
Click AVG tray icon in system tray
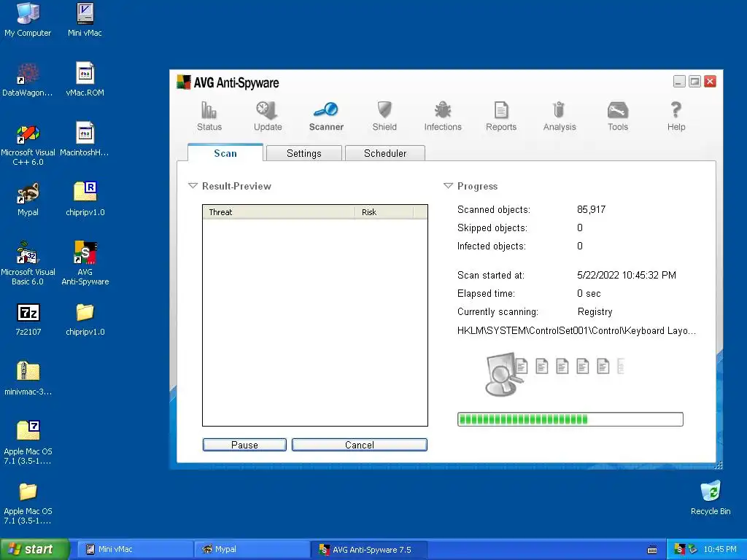[680, 549]
